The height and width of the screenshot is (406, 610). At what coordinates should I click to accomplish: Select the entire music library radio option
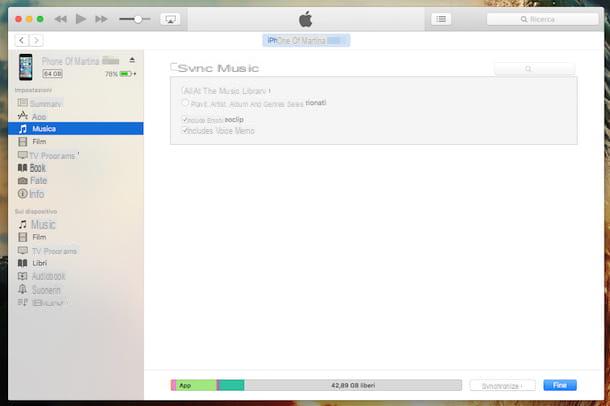[x=184, y=91]
